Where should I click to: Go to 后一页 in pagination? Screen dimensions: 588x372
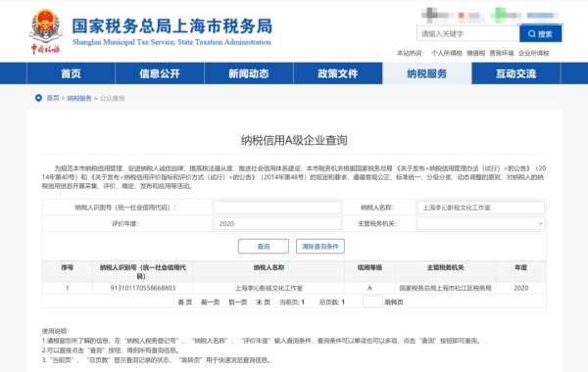238,302
